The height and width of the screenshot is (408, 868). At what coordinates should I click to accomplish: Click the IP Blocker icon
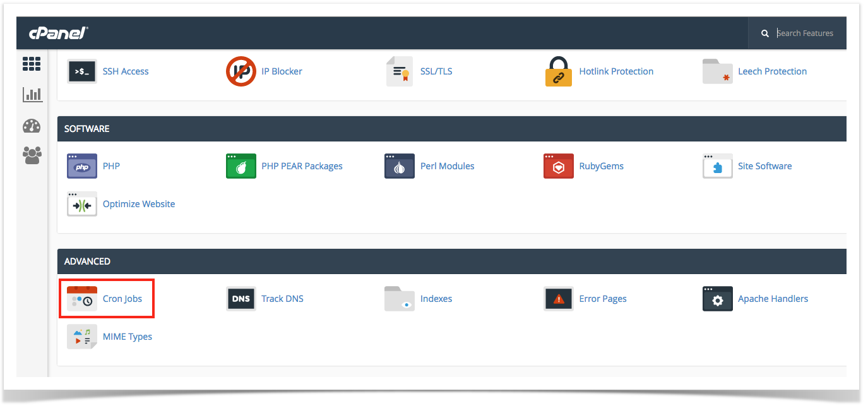click(x=241, y=71)
